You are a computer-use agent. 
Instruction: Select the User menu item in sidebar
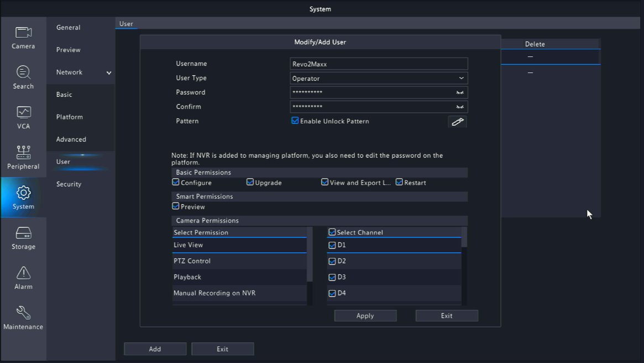pos(63,162)
